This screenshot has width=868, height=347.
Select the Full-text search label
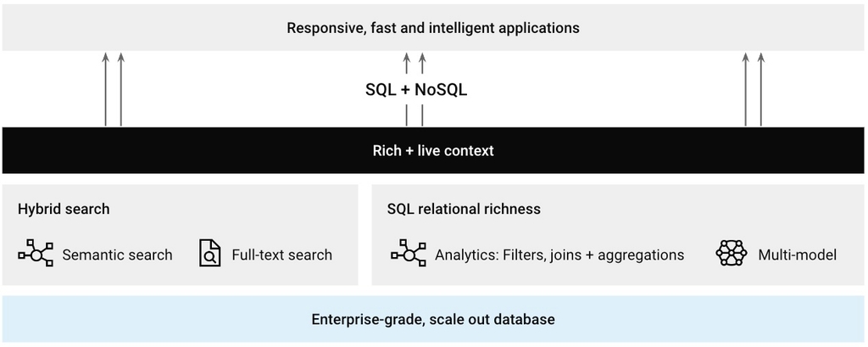[x=281, y=255]
